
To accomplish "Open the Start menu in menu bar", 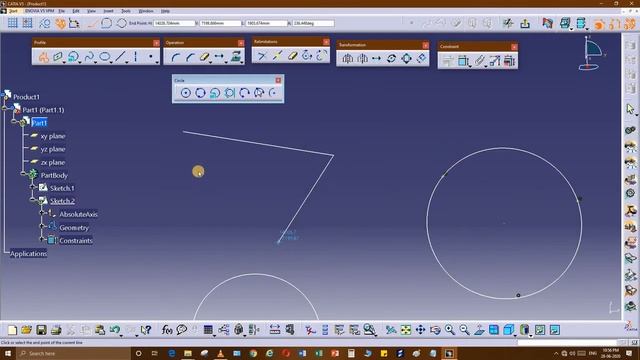I will 13,11.
